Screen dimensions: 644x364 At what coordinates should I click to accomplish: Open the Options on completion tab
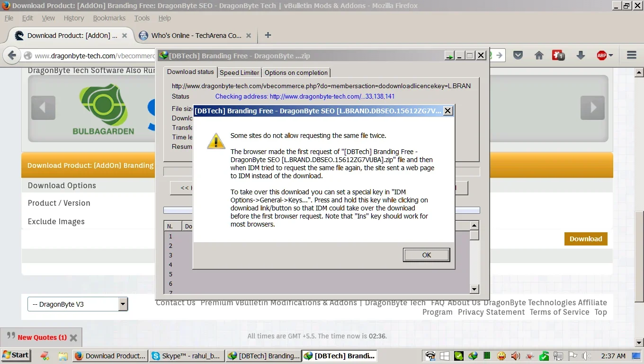coord(296,73)
